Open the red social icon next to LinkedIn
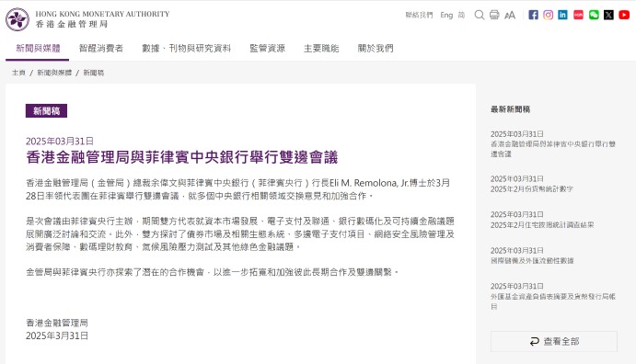 click(578, 15)
